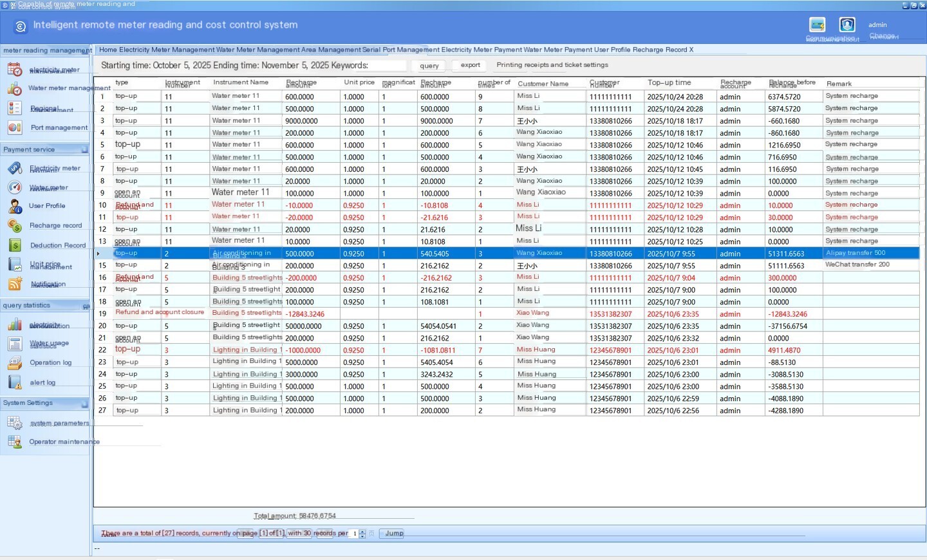Click 'Refund and account closure' type cell
Image resolution: width=927 pixels, height=560 pixels.
(160, 313)
